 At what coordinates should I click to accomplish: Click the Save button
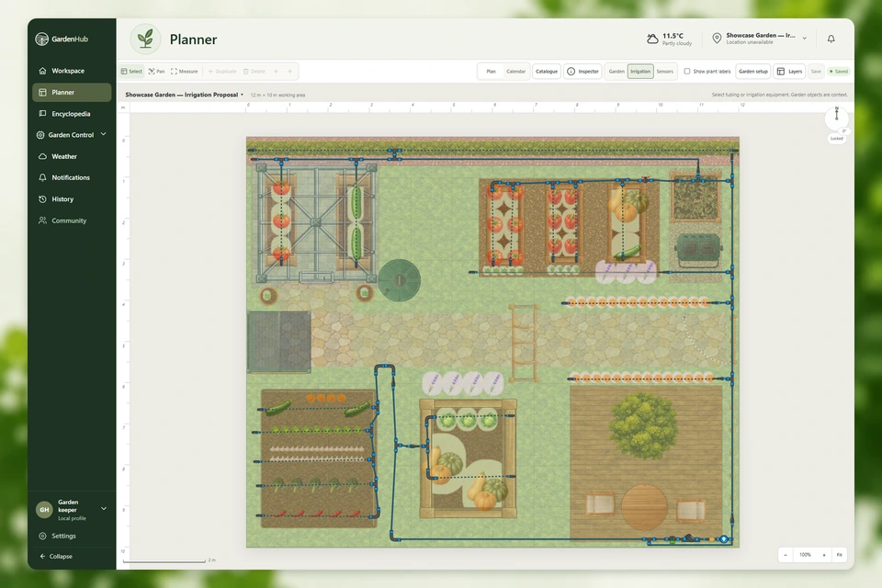coord(816,72)
